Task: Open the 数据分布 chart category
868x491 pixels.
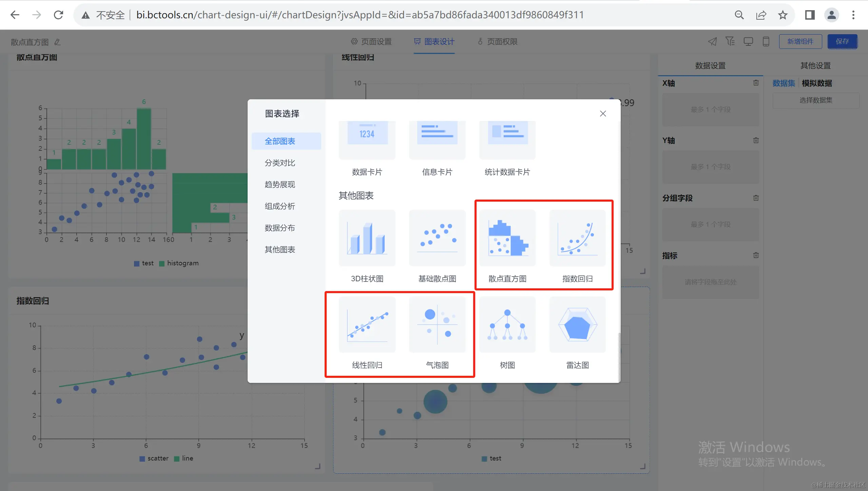Action: coord(280,228)
